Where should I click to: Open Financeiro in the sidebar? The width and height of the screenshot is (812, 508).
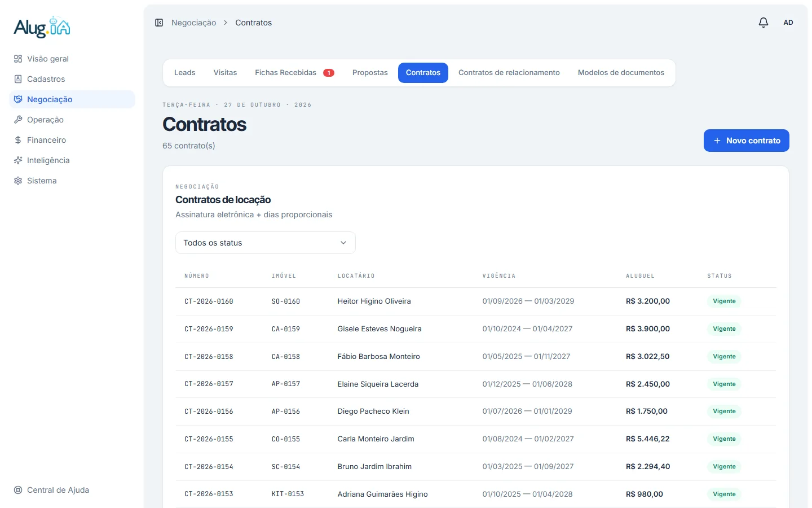point(72,140)
